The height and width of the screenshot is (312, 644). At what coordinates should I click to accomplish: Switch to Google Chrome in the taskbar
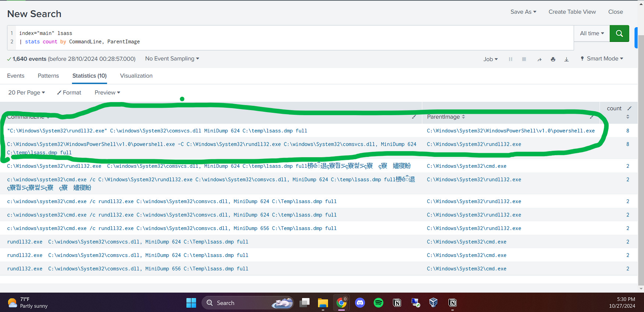pyautogui.click(x=342, y=303)
